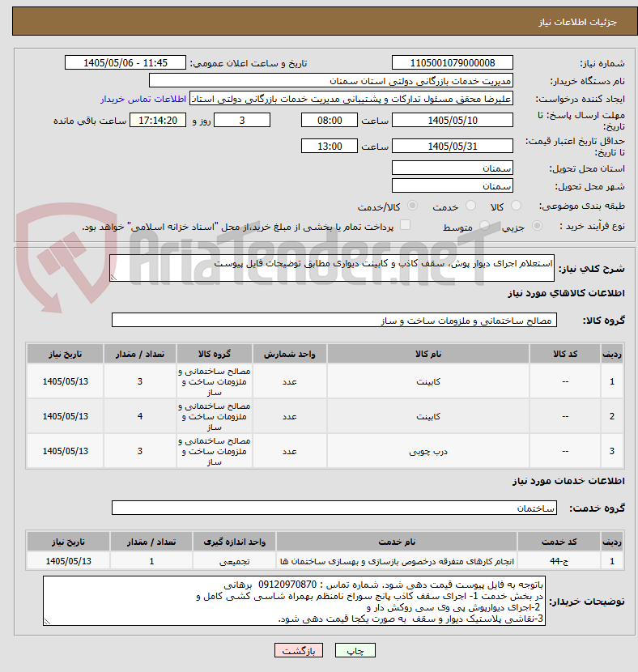638x672 pixels.
Task: Click quantity 4 in goods row 2
Action: [x=140, y=416]
